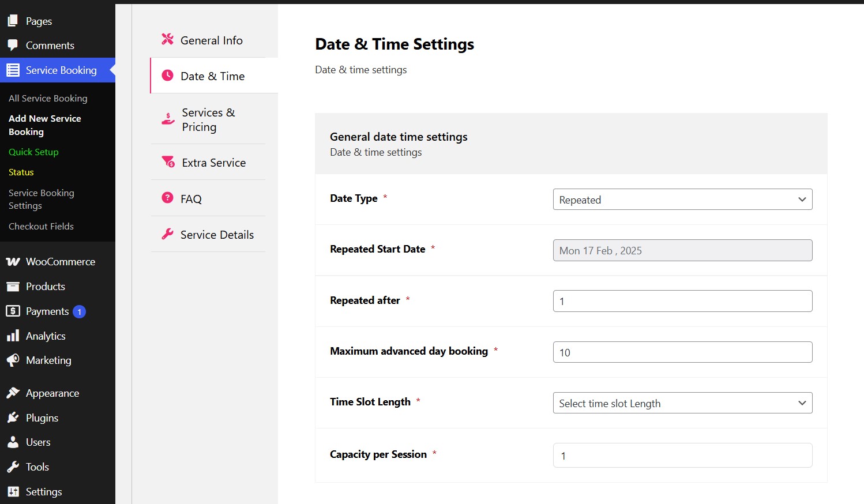Click the Service Details wrench icon

click(167, 234)
